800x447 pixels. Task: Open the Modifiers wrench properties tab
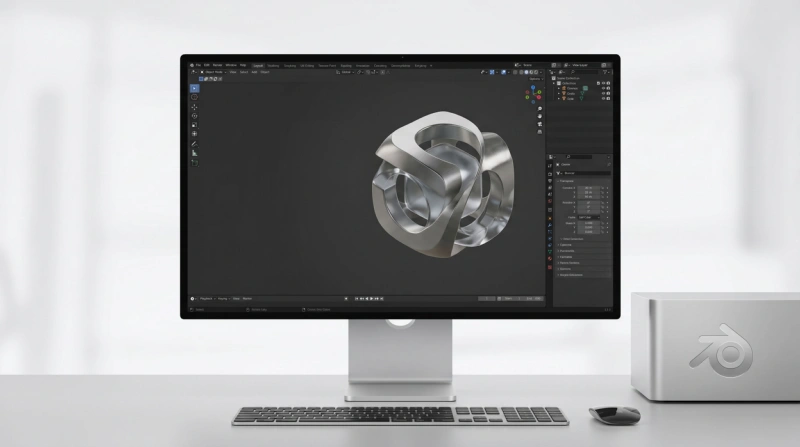[550, 225]
